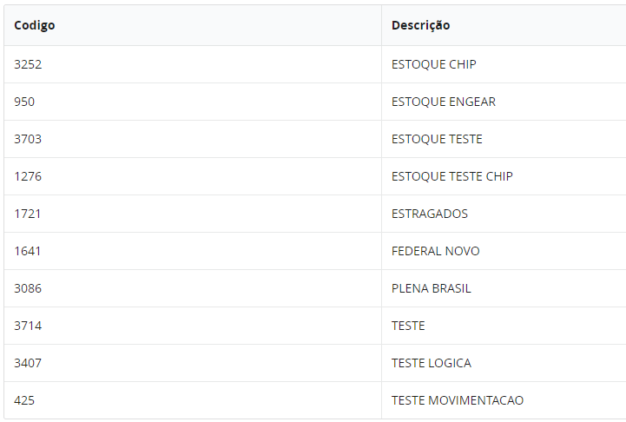Click the FEDERAL NOVO description

[x=435, y=251]
